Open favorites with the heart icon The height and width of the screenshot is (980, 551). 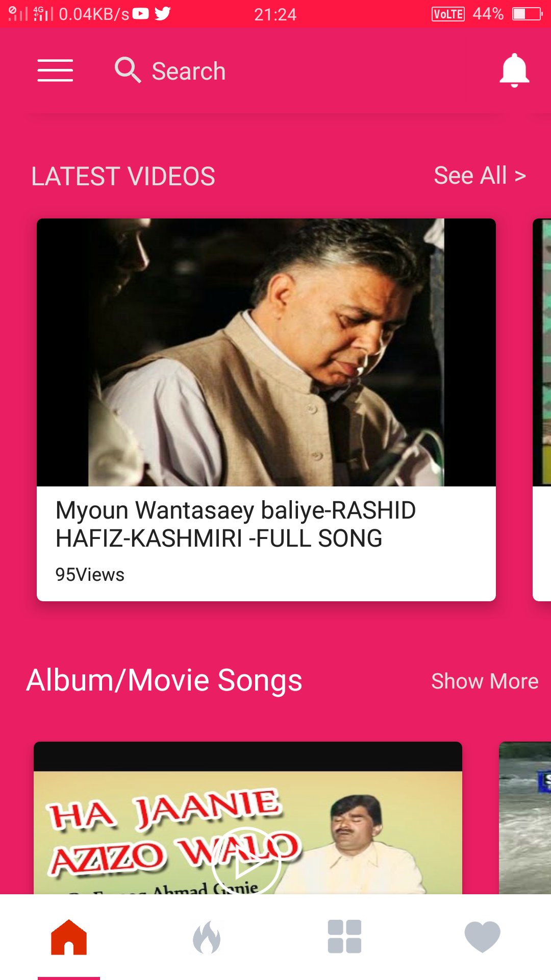coord(482,937)
